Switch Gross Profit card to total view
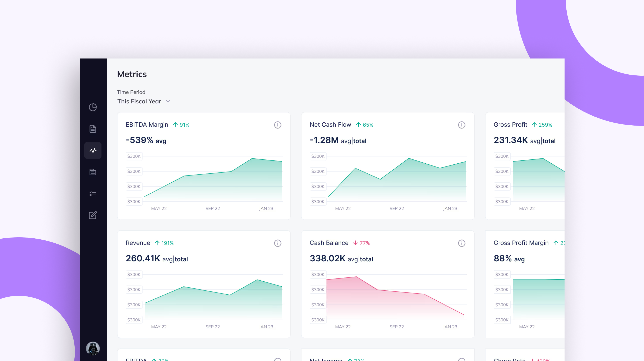The width and height of the screenshot is (644, 361). (x=549, y=141)
